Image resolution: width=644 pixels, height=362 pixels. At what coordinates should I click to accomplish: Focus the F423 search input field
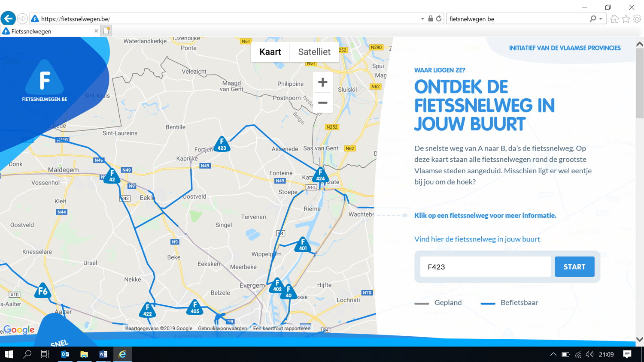click(x=486, y=267)
